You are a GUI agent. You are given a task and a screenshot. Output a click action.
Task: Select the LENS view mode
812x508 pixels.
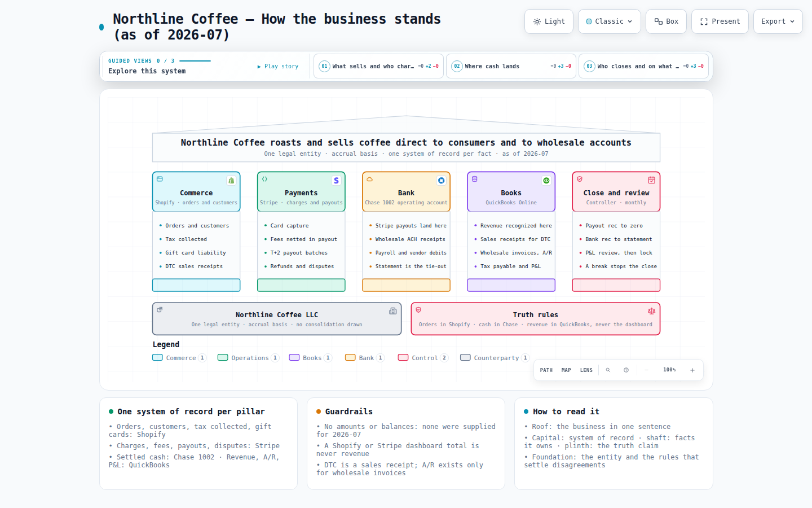click(586, 370)
